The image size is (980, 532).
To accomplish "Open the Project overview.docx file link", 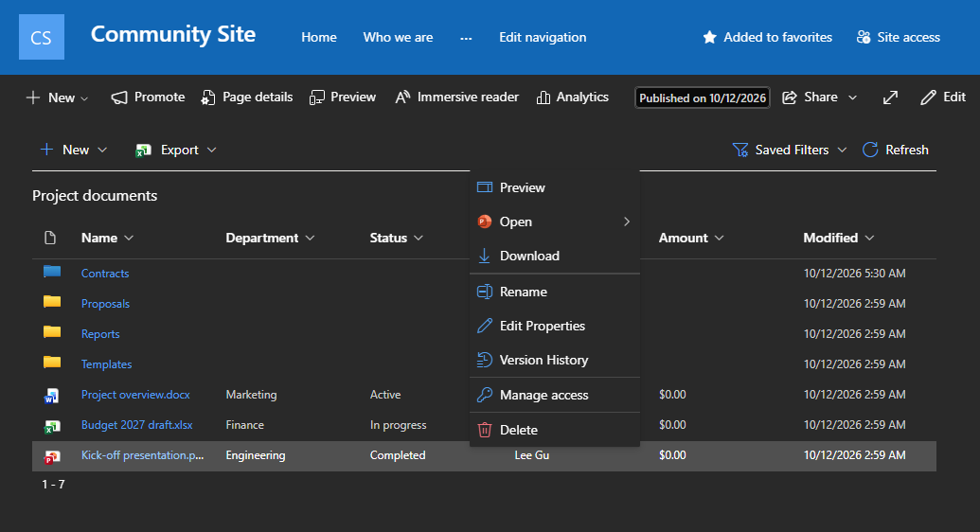I will pos(135,395).
